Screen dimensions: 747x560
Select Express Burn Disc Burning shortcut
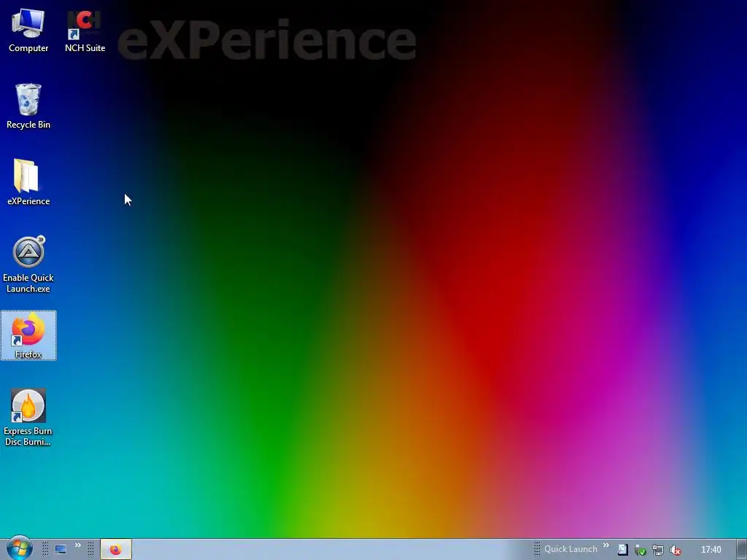pyautogui.click(x=28, y=417)
